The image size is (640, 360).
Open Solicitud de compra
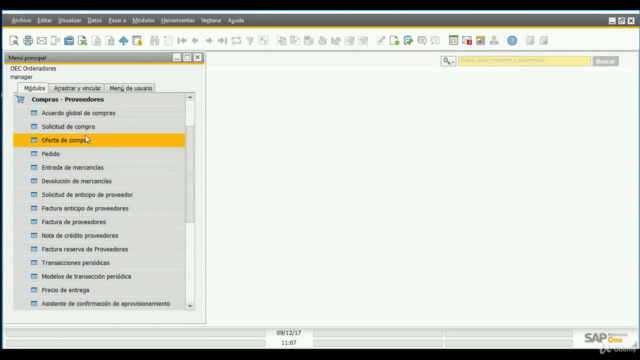[x=99, y=127]
